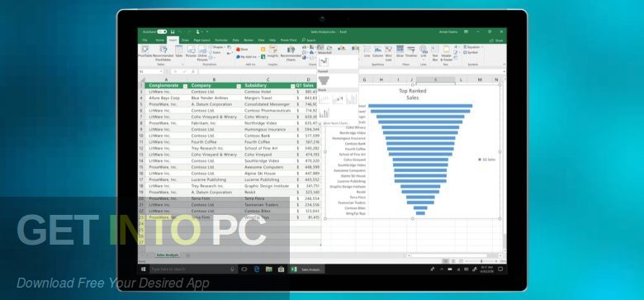The height and width of the screenshot is (300, 644).
Task: Insert a Timeline filter
Action: click(x=410, y=51)
